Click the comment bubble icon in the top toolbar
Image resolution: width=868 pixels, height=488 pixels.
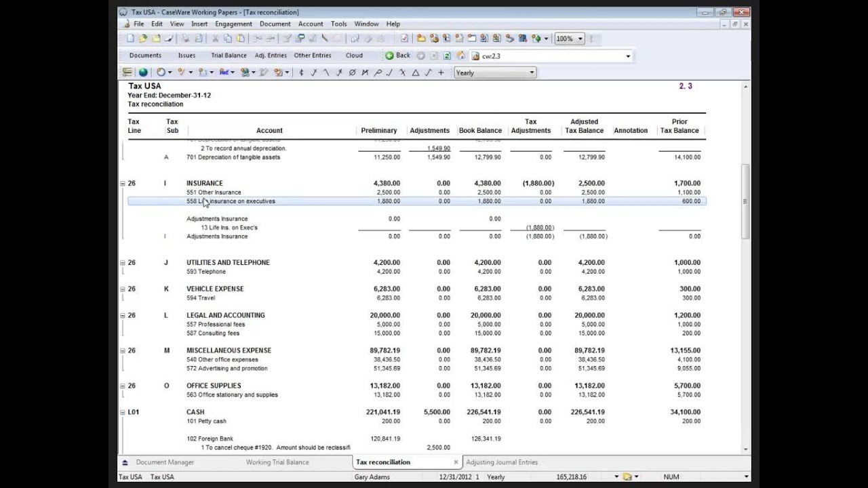(300, 39)
